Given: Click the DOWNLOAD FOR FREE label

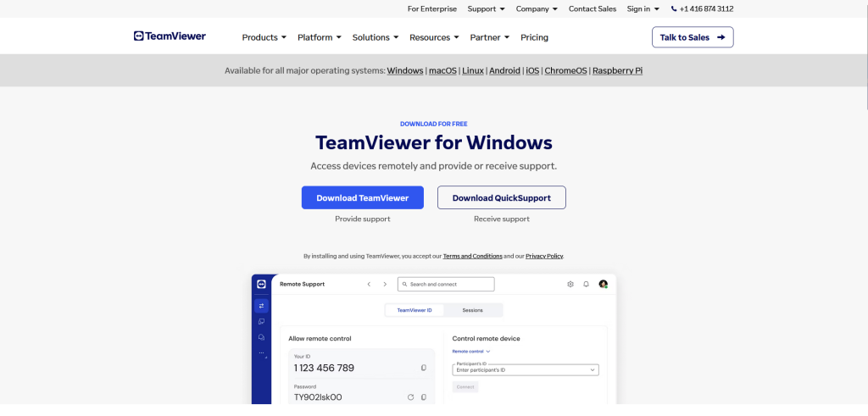Looking at the screenshot, I should click(x=434, y=124).
